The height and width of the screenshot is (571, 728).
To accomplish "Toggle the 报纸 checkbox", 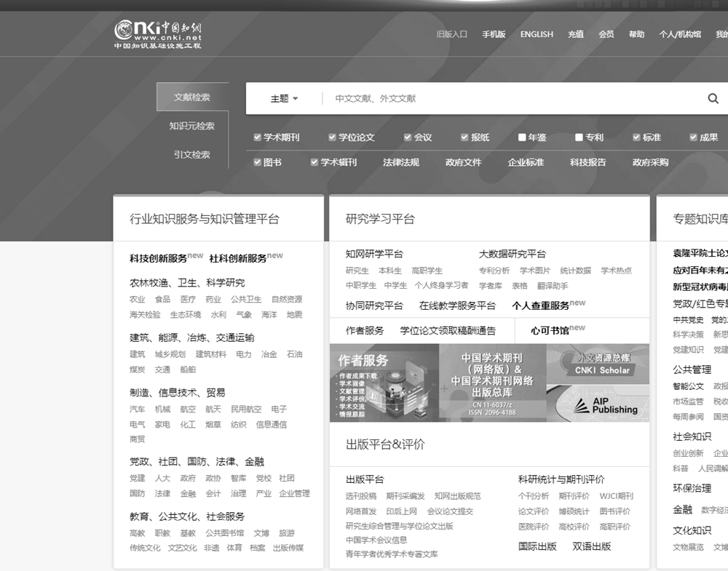I will tap(464, 137).
